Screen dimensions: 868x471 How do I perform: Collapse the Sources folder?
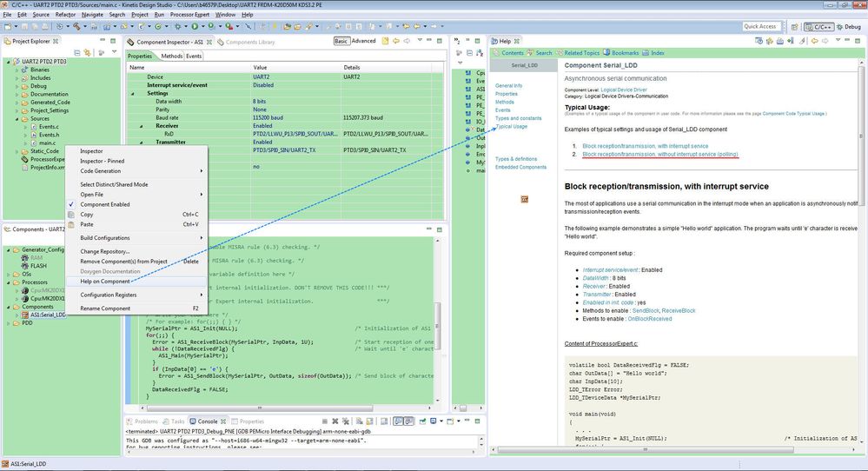[x=17, y=118]
